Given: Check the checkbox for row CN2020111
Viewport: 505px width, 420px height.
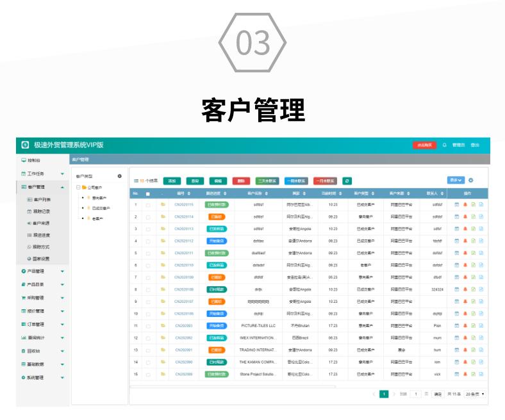Looking at the screenshot, I should tap(148, 254).
